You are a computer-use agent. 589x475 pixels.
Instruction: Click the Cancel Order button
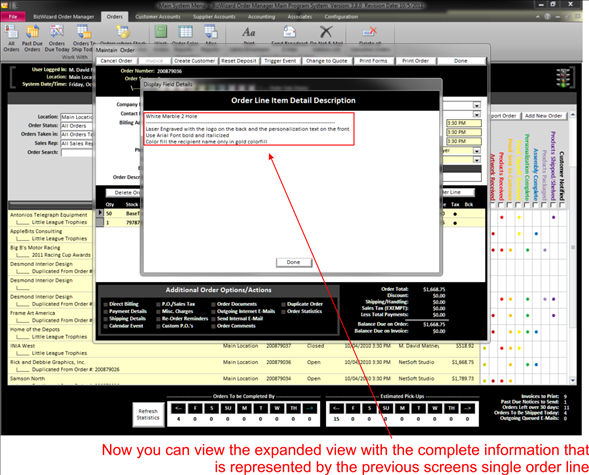point(116,61)
